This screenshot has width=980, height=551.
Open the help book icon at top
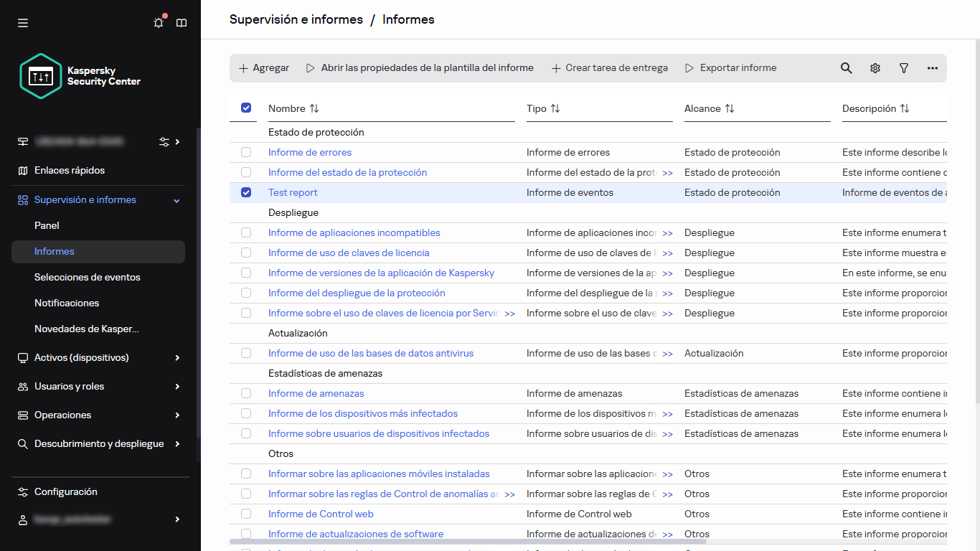tap(182, 22)
